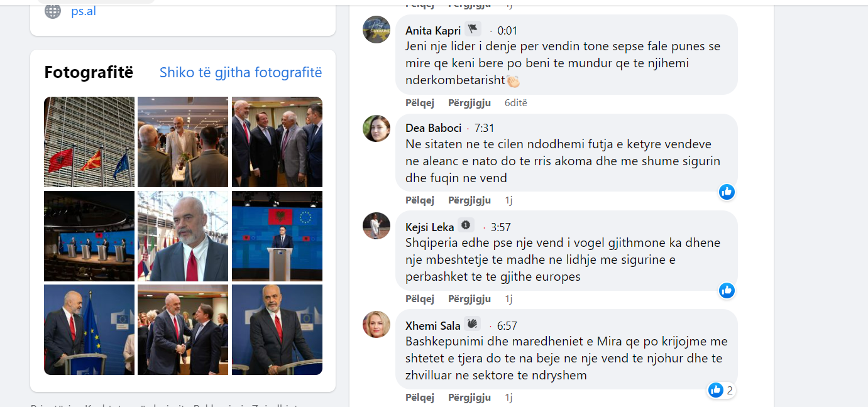Click Përgjigju under Dea Baboci's comment
Viewport: 868px width, 407px height.
pos(469,200)
